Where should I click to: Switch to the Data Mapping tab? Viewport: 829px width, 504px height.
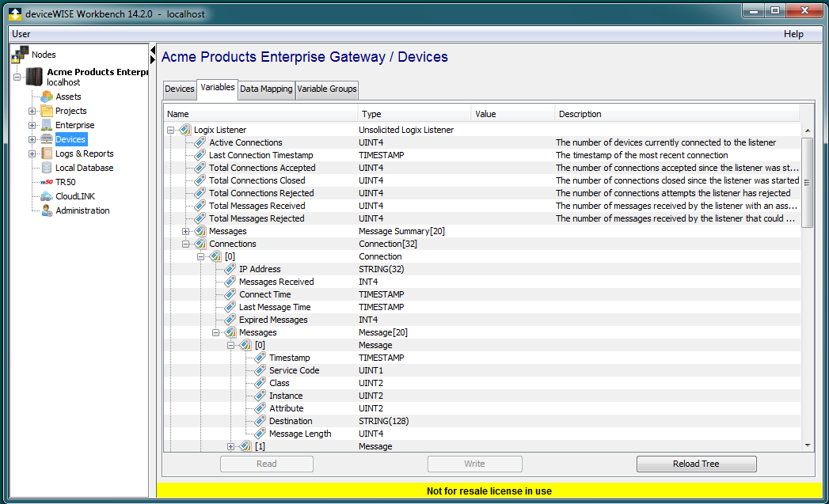pyautogui.click(x=266, y=89)
